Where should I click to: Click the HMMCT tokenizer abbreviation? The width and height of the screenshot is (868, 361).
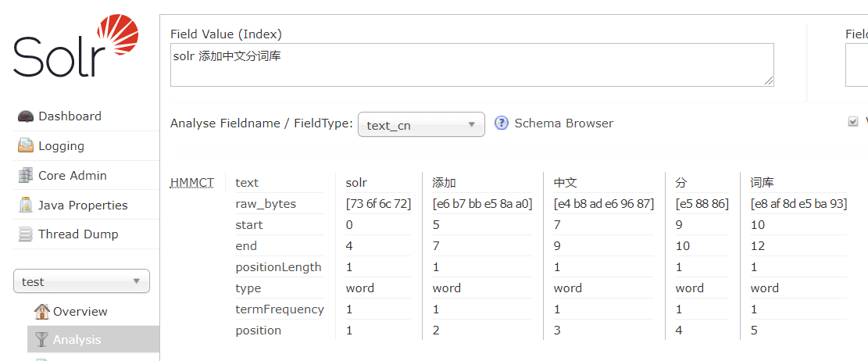point(191,182)
